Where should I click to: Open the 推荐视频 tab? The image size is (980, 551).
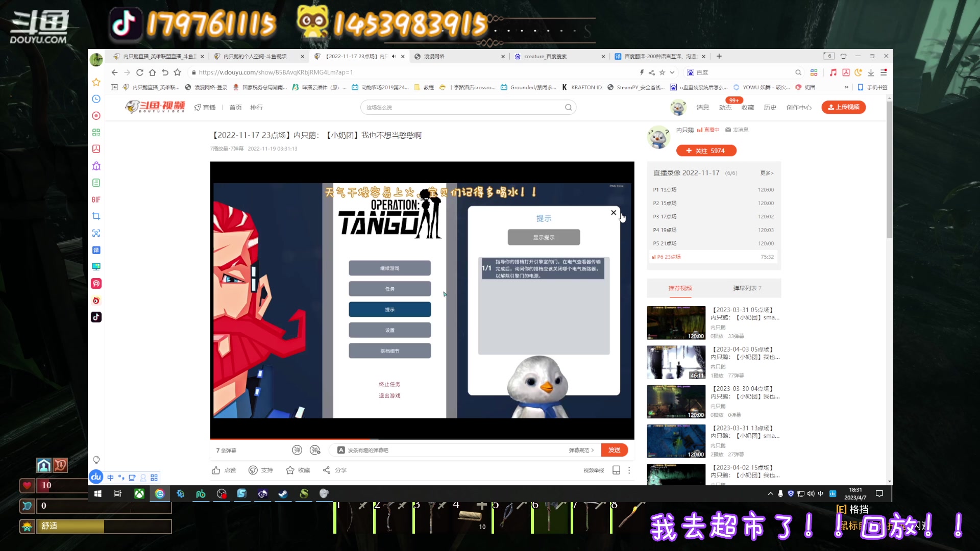tap(680, 288)
